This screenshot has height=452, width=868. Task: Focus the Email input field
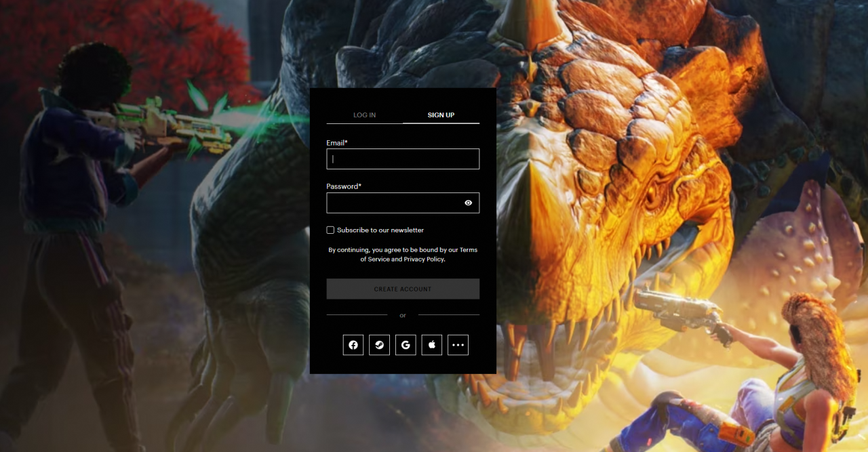[x=403, y=159]
